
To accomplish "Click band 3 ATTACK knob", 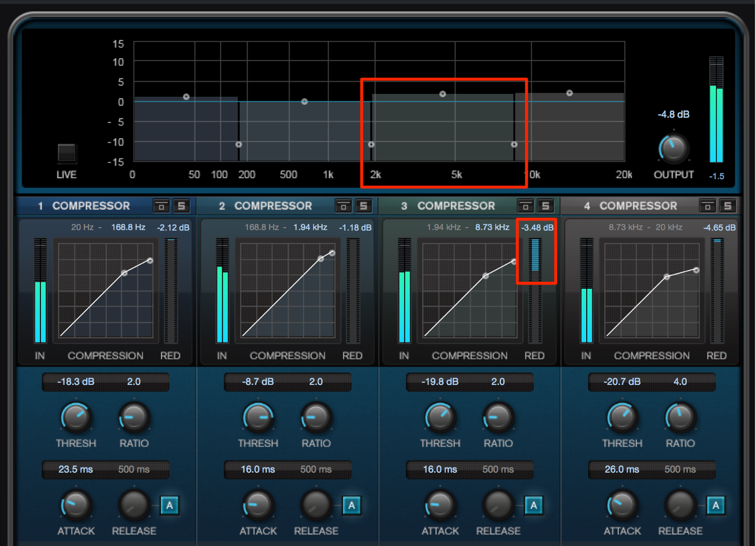I will 440,505.
